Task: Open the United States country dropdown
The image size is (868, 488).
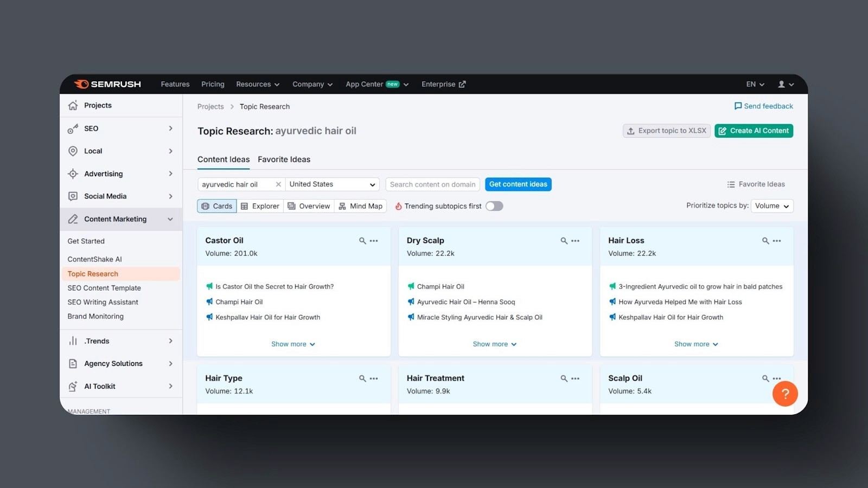Action: 332,184
